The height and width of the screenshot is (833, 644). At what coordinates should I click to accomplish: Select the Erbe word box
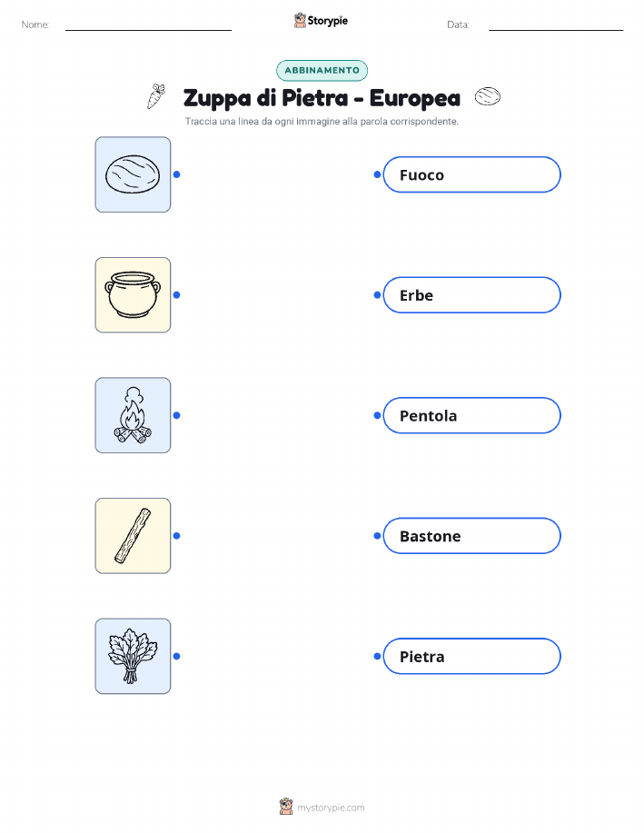(471, 295)
